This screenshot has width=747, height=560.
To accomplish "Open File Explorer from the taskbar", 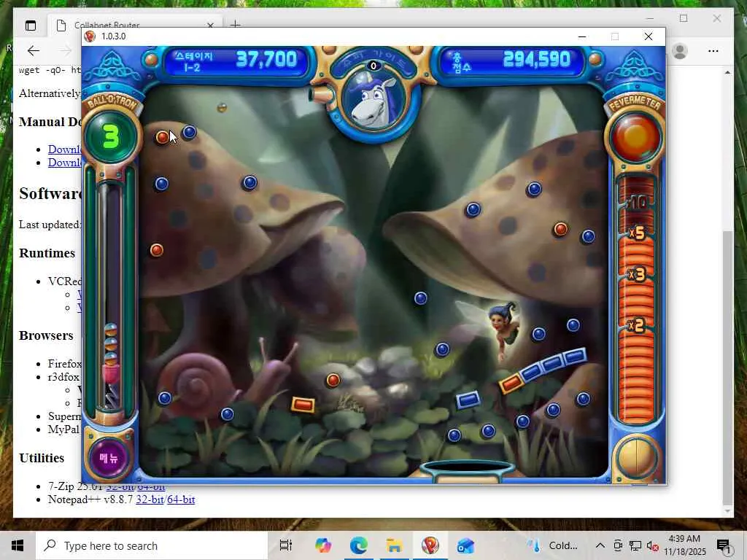I will click(395, 545).
